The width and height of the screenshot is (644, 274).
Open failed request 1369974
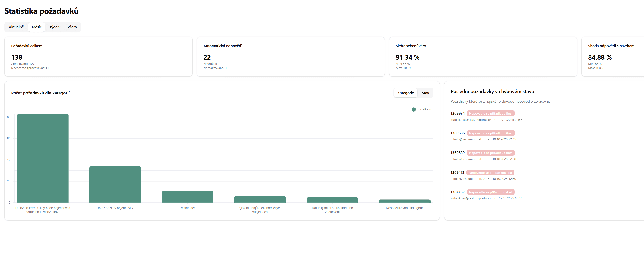pyautogui.click(x=457, y=113)
